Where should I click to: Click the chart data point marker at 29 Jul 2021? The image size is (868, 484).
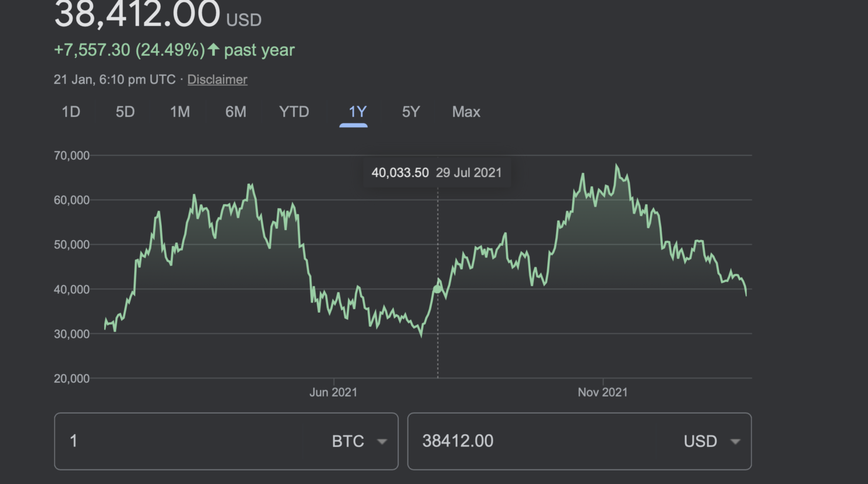(438, 289)
